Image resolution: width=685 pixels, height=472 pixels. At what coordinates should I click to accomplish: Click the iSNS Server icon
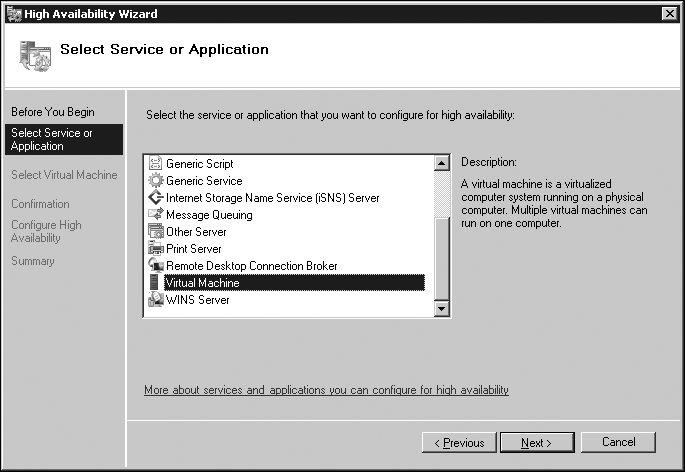coord(156,198)
